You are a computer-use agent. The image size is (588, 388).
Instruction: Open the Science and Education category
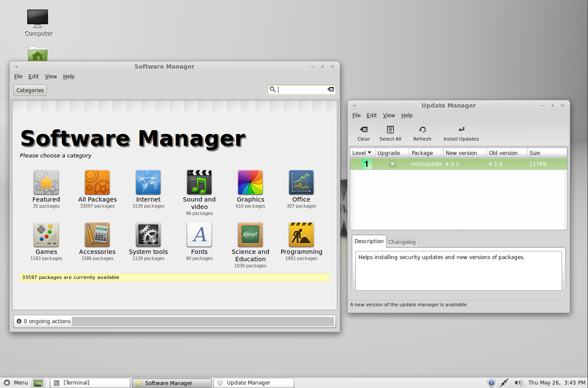tap(250, 235)
